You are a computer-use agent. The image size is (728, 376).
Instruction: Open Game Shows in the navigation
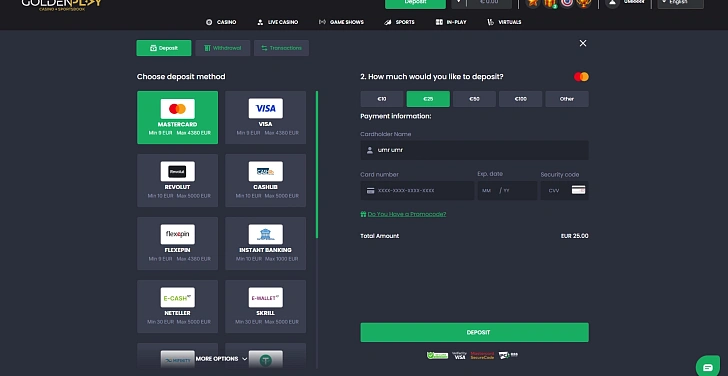coord(341,22)
